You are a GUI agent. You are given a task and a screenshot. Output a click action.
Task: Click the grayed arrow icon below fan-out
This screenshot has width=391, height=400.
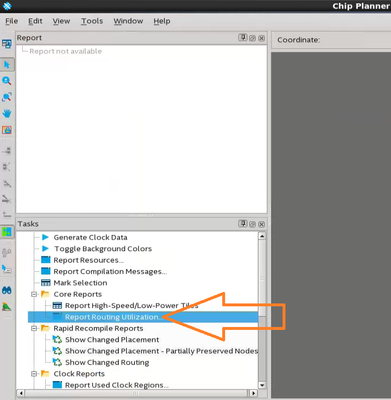[7, 183]
